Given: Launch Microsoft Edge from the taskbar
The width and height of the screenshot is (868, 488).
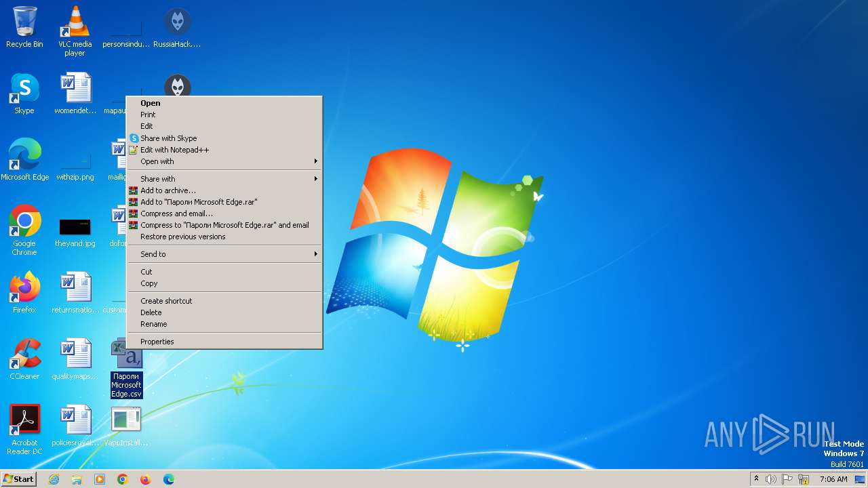Looking at the screenshot, I should click(x=169, y=479).
